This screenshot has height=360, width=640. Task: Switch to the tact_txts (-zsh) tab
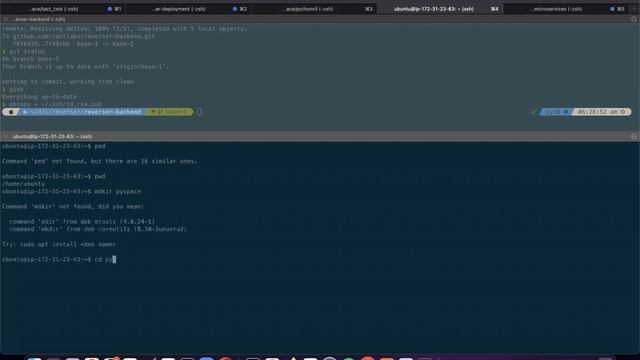tap(54, 9)
